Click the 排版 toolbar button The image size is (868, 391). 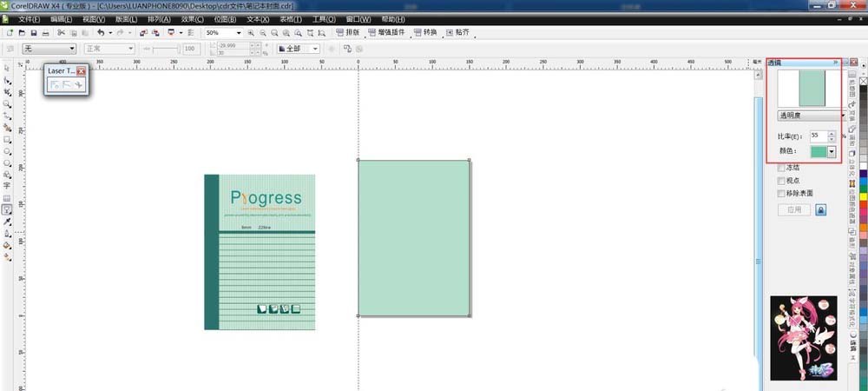[x=348, y=33]
